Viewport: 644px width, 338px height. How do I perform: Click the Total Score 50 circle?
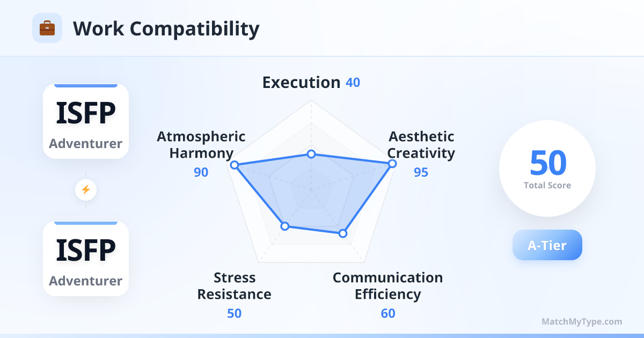[x=547, y=168]
